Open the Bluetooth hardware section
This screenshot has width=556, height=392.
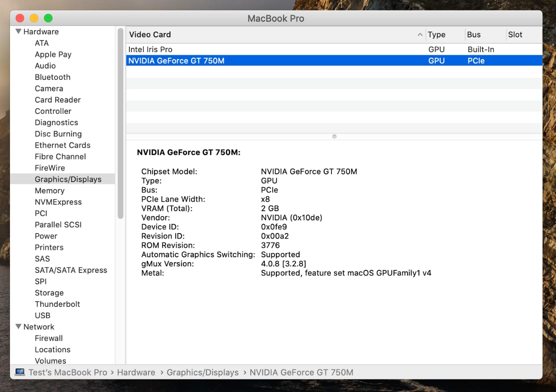pos(53,77)
